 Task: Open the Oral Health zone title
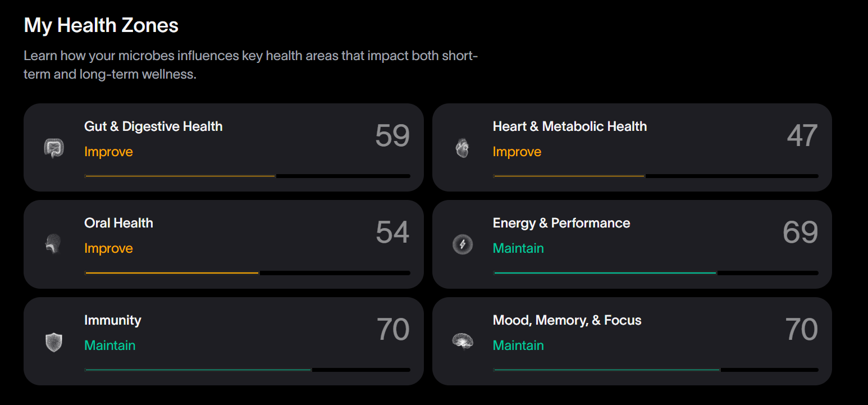pos(118,223)
